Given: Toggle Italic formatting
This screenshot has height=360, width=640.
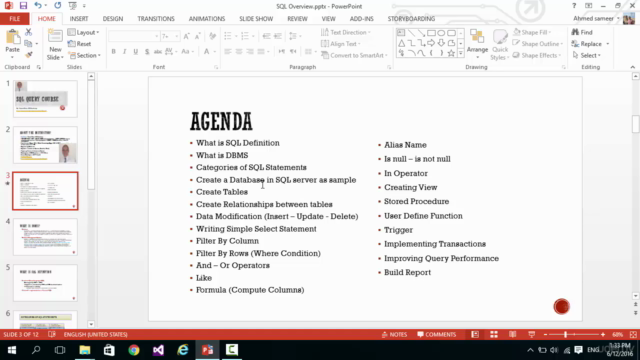Looking at the screenshot, I should pos(124,51).
